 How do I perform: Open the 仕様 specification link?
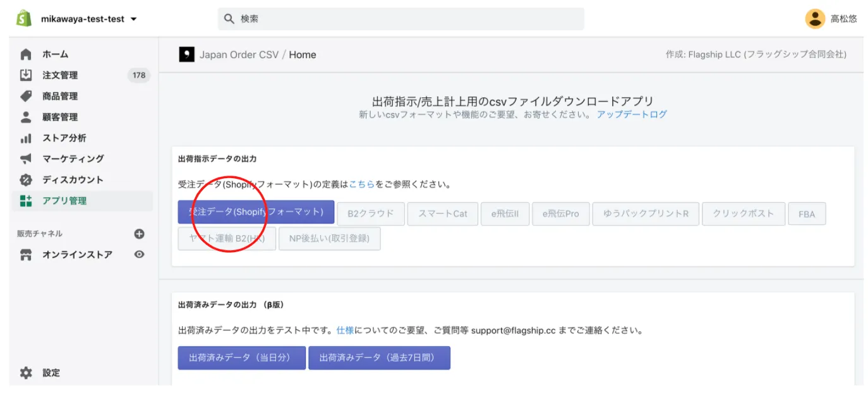[x=345, y=330]
